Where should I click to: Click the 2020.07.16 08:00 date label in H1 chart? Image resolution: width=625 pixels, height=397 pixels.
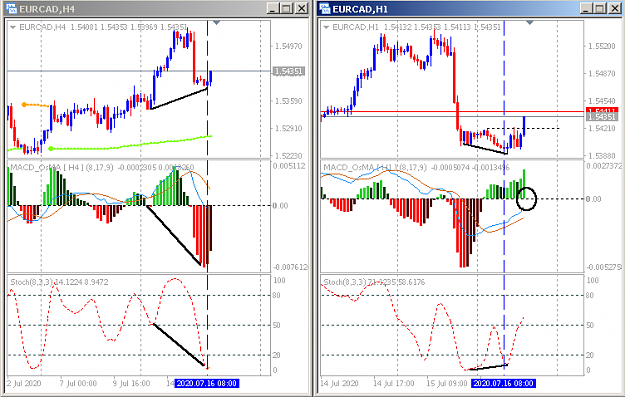pos(503,383)
